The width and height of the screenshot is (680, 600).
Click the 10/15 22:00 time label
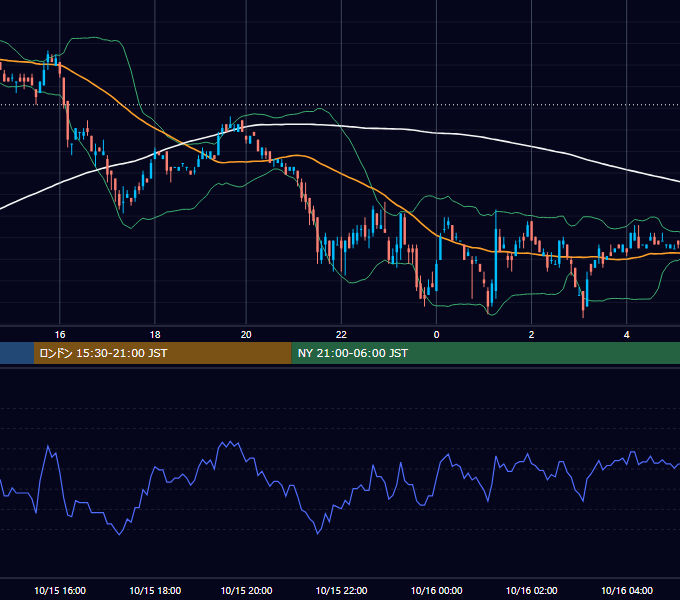coord(341,590)
